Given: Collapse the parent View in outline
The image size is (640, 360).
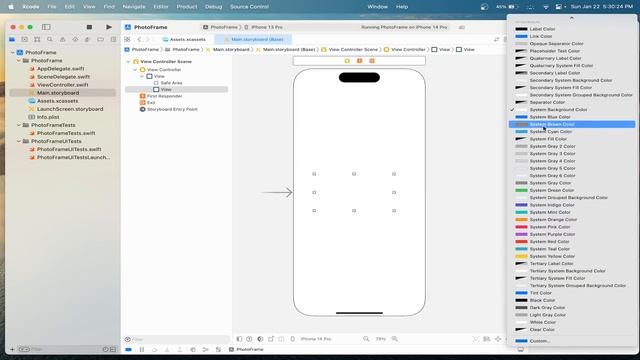Looking at the screenshot, I should (142, 76).
